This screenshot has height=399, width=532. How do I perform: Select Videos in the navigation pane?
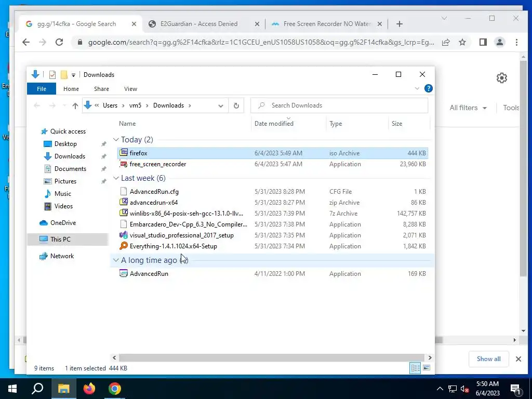click(63, 206)
